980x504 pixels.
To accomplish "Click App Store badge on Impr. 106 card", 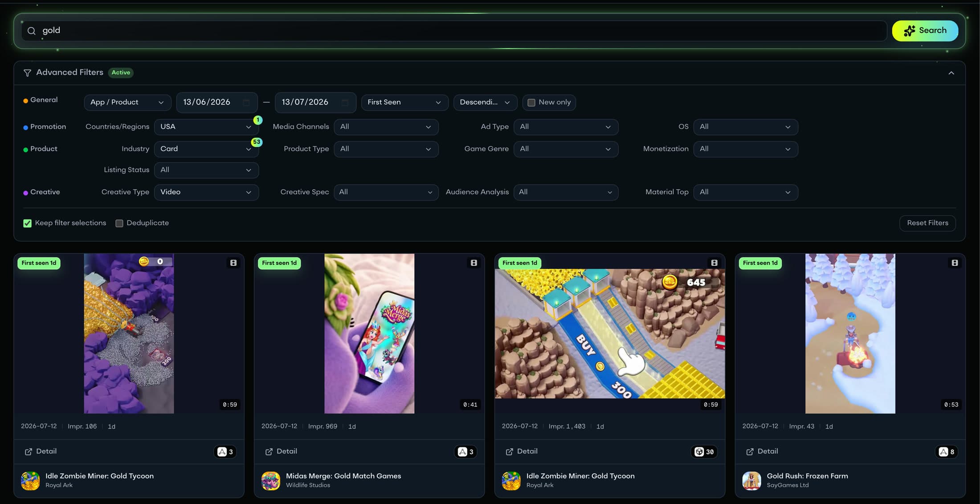I will [x=225, y=452].
